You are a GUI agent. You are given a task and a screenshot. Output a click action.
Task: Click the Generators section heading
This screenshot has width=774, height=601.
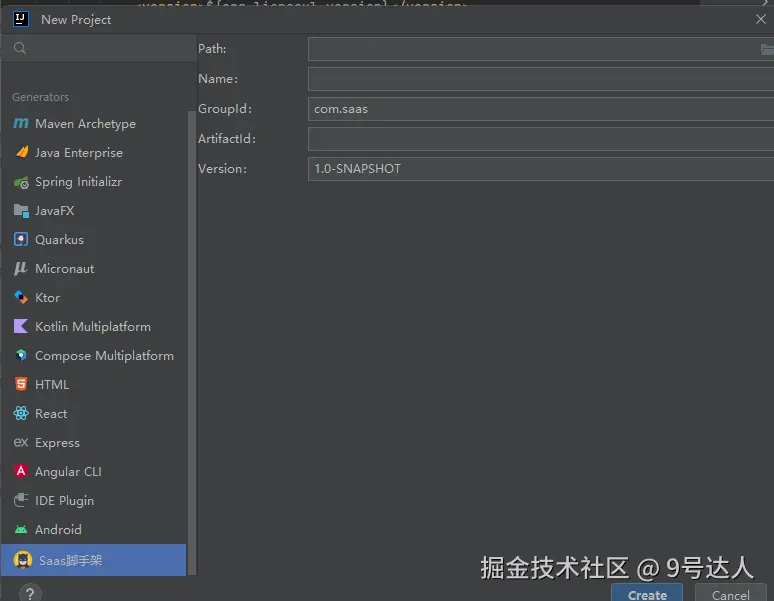pos(40,97)
